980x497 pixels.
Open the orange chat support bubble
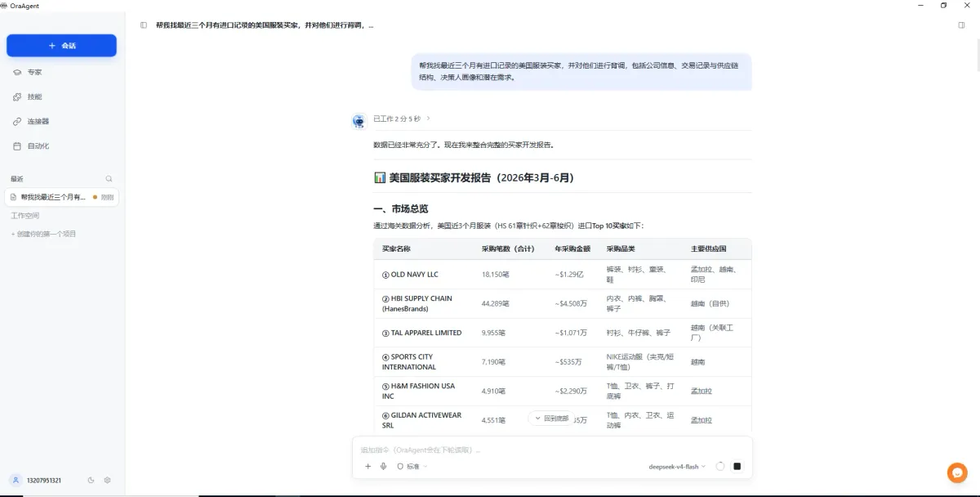click(x=957, y=472)
